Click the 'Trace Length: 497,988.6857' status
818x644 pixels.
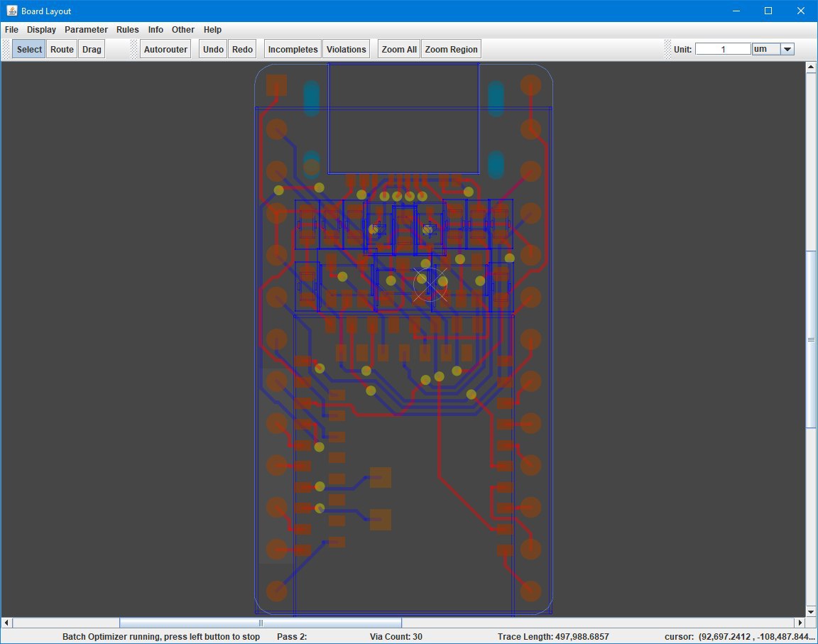pos(553,637)
